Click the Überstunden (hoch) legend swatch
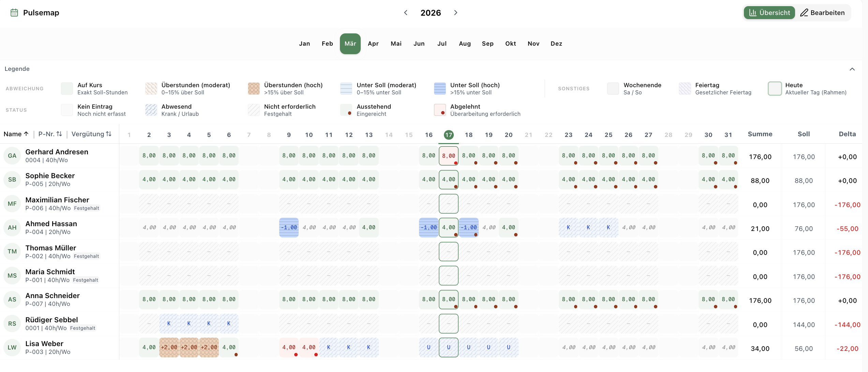Screen dimensions: 868x372 pos(254,89)
